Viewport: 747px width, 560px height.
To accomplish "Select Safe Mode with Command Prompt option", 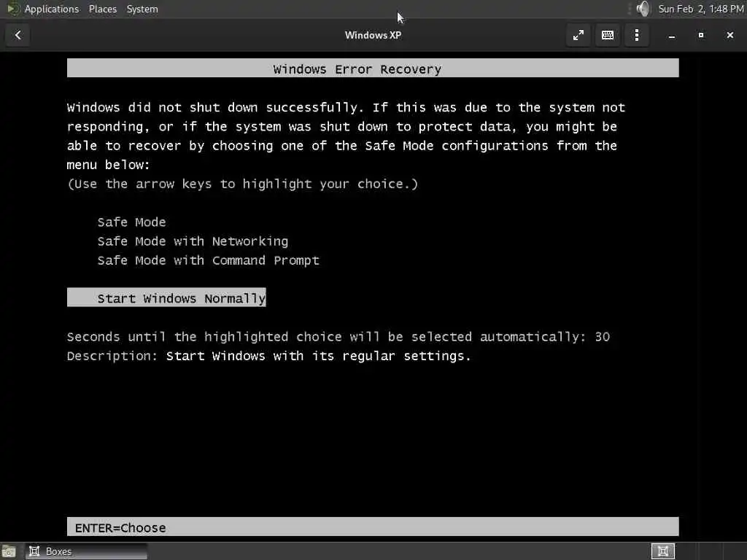I will point(208,260).
